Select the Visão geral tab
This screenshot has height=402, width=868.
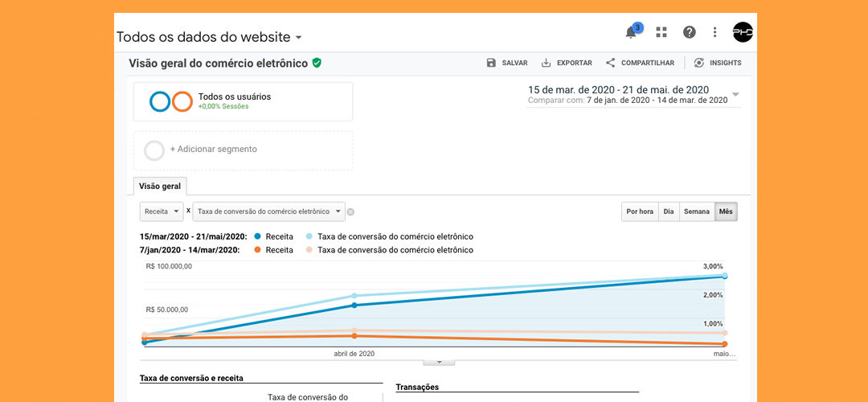(160, 186)
